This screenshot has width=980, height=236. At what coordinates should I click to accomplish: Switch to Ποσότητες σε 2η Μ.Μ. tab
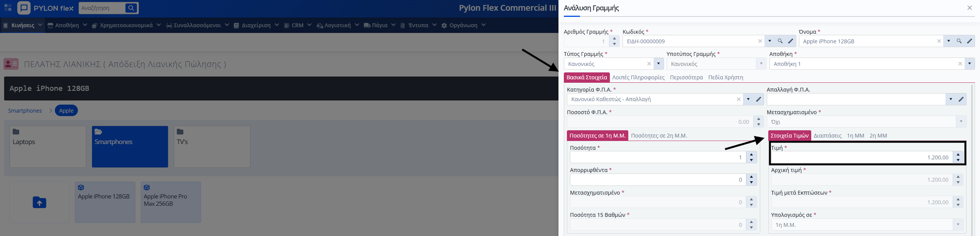coord(659,136)
